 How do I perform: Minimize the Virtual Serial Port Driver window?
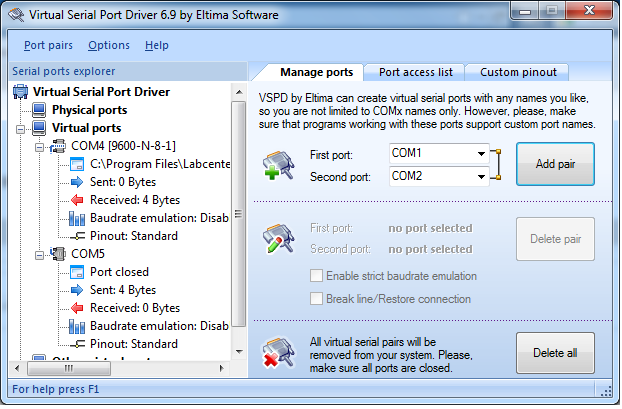click(524, 12)
